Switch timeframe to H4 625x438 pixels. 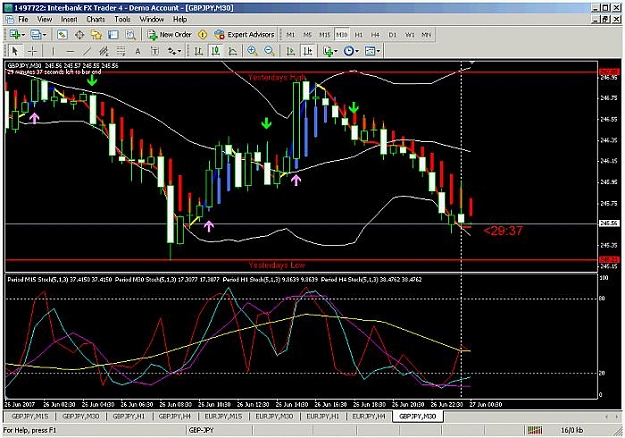coord(375,35)
